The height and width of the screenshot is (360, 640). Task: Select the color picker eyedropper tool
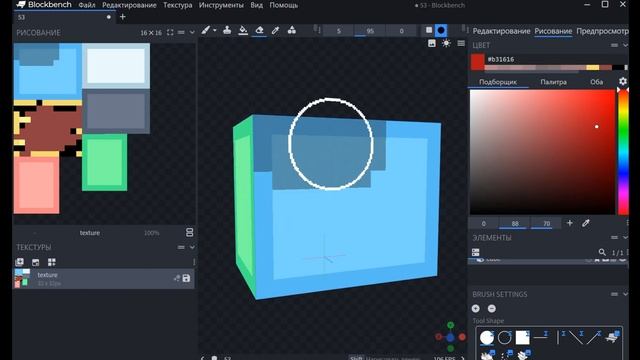click(276, 30)
